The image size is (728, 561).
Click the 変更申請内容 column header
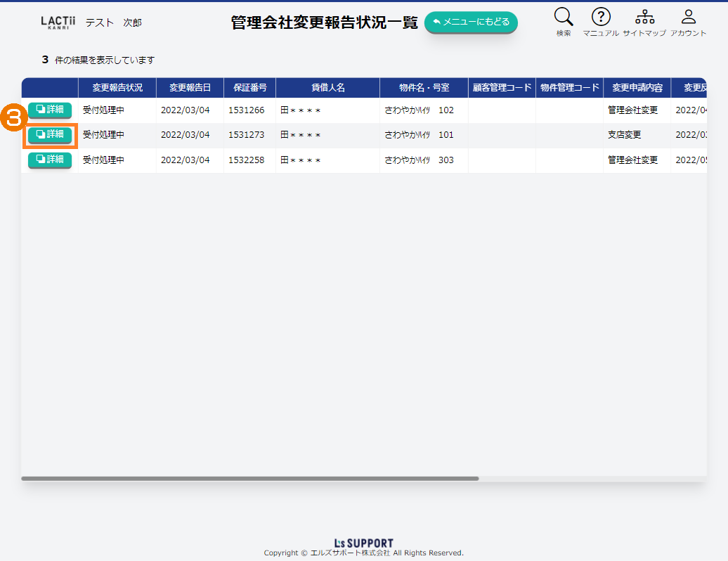637,88
